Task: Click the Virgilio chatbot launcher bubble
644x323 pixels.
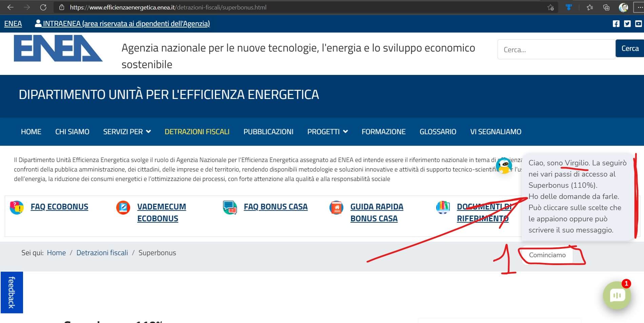Action: [x=617, y=295]
